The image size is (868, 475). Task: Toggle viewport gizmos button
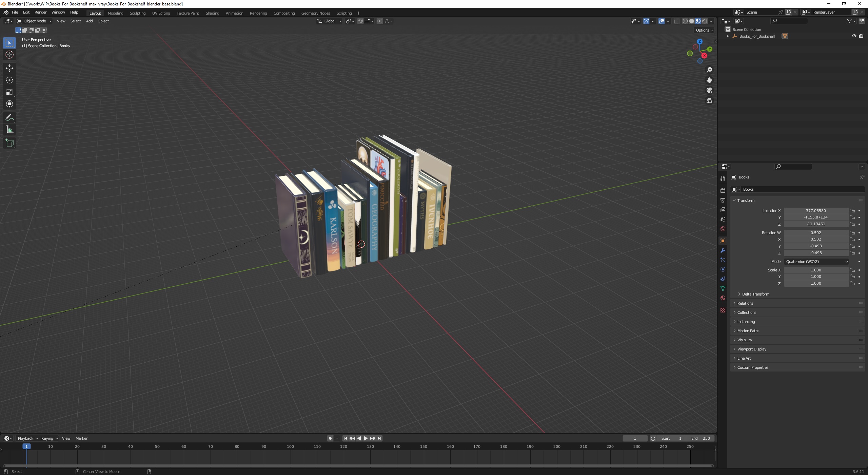tap(646, 21)
